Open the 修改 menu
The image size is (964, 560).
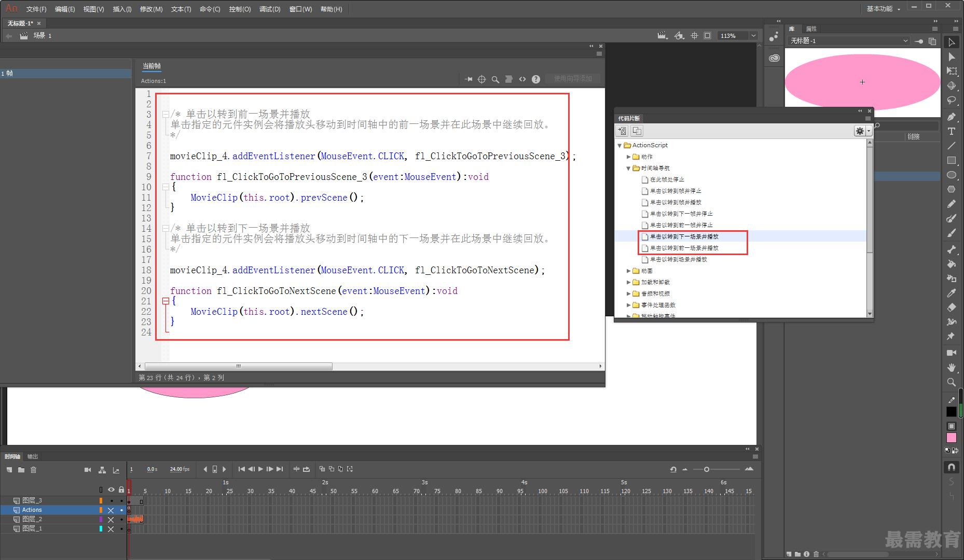click(x=152, y=9)
